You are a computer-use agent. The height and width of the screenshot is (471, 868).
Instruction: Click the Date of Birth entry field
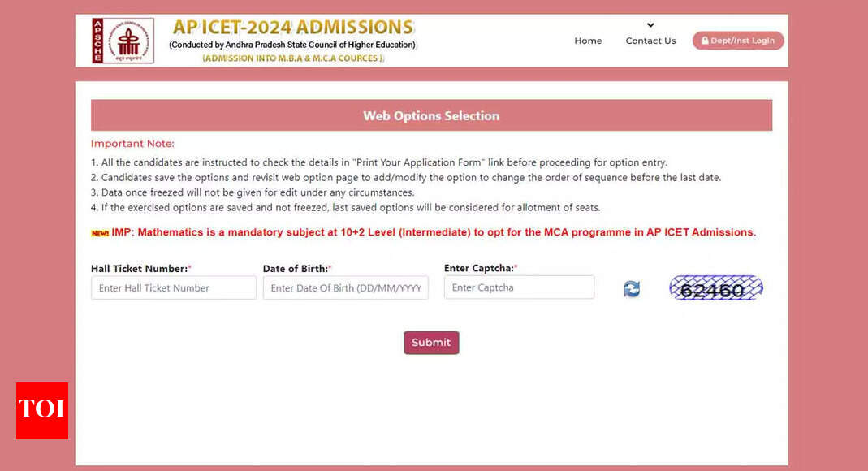point(345,287)
